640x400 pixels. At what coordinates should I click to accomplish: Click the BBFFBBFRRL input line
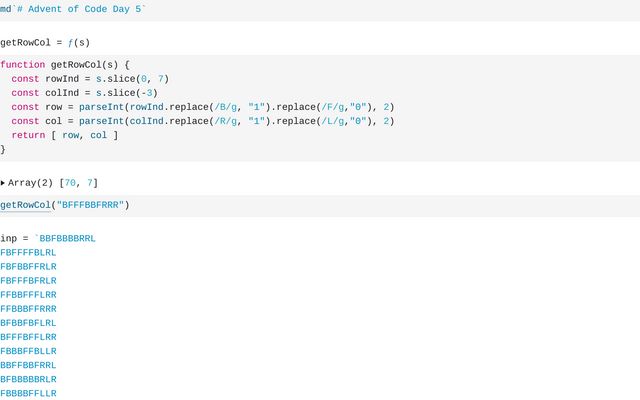coord(28,365)
